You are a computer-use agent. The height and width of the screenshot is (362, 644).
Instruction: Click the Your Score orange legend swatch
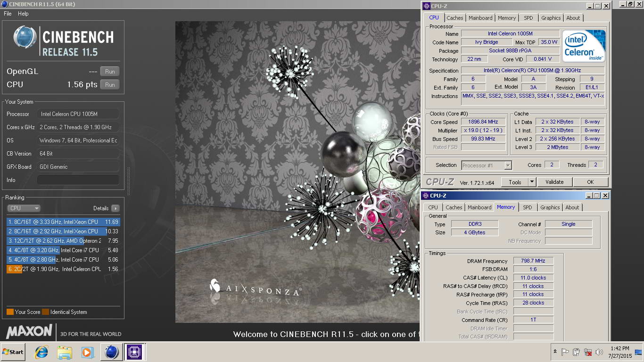pos(10,312)
